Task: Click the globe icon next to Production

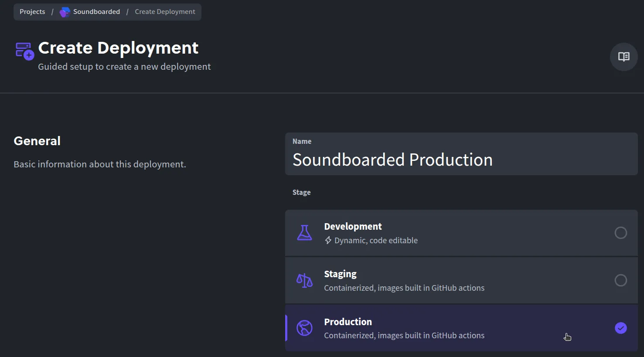Action: 304,328
